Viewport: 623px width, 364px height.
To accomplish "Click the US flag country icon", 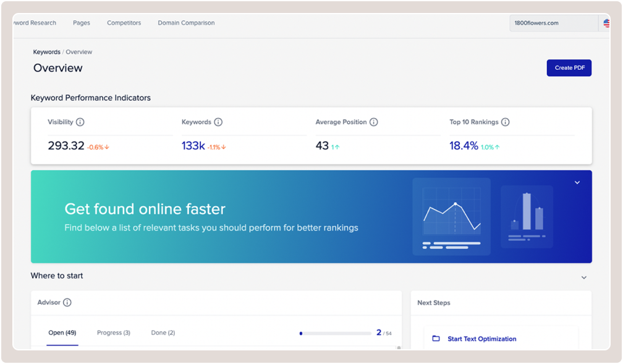I will [x=606, y=23].
